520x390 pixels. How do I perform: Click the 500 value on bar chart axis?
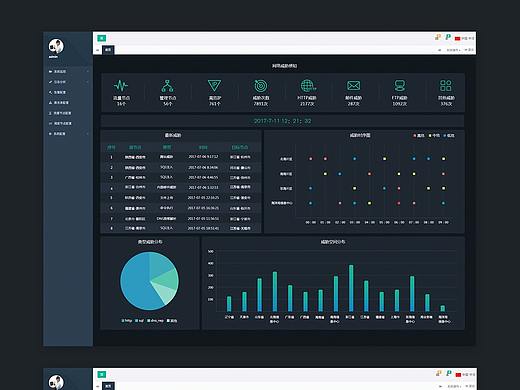point(211,251)
